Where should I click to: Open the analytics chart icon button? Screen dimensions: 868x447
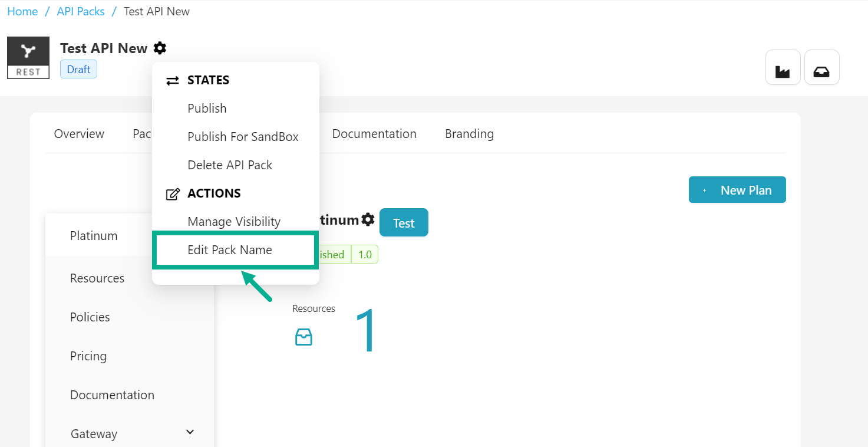pos(783,67)
